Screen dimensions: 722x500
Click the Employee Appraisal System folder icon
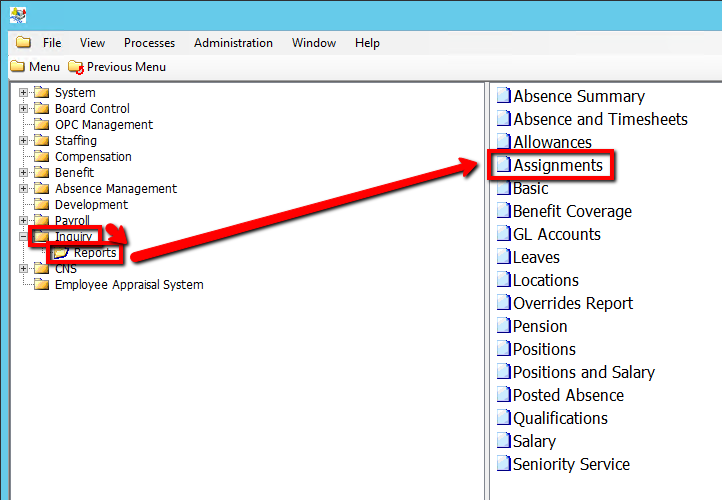pos(41,285)
